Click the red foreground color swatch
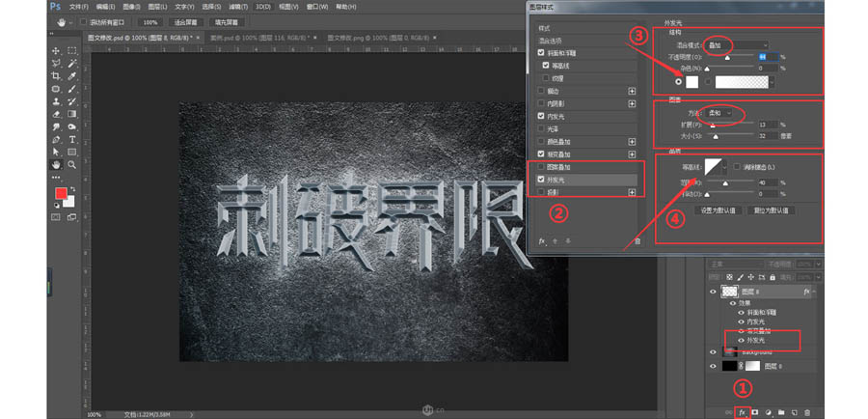 click(61, 194)
